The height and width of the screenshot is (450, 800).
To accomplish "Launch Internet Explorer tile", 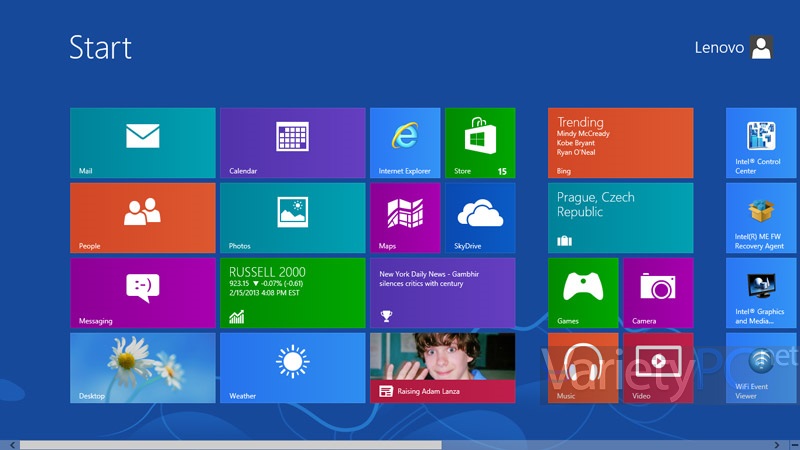I will pos(405,143).
